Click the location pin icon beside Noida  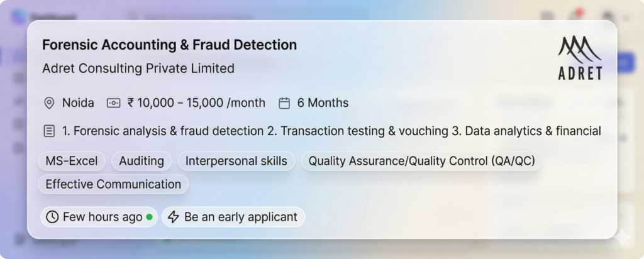[x=49, y=103]
